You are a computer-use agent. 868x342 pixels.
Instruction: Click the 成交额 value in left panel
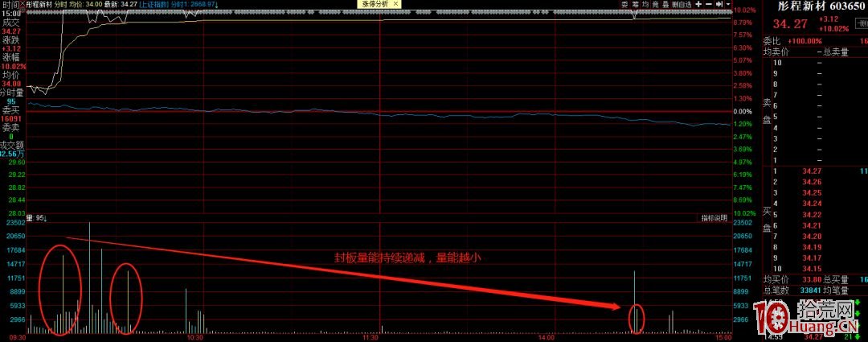[x=12, y=154]
